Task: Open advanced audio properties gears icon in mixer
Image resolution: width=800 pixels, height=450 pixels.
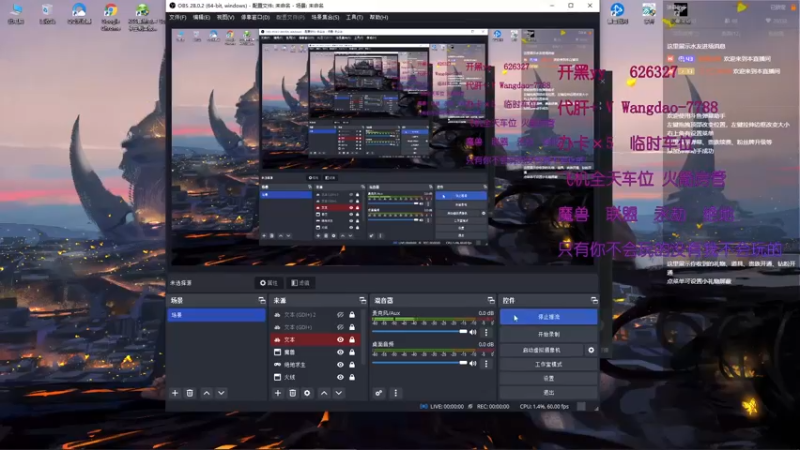Action: [x=379, y=393]
